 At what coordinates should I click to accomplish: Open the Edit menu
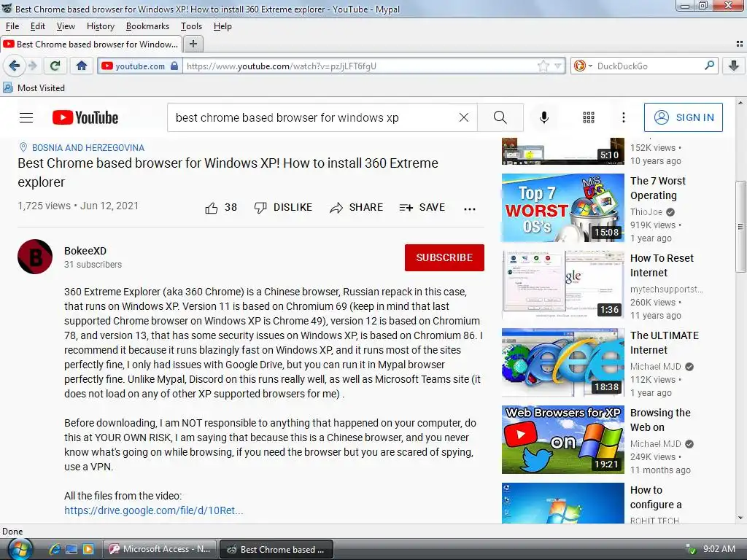(38, 26)
